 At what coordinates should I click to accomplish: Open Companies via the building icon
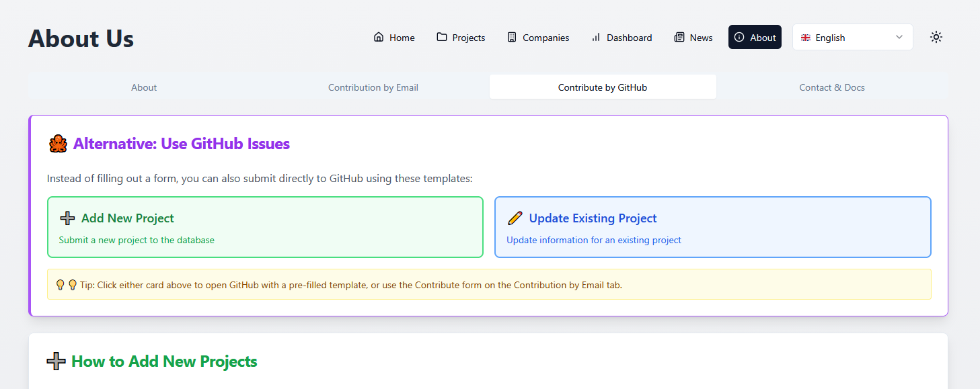pyautogui.click(x=513, y=38)
